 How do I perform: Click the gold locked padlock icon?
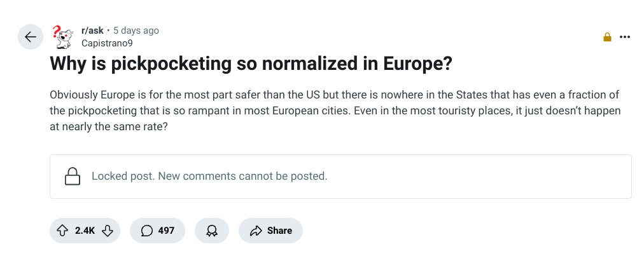point(607,37)
